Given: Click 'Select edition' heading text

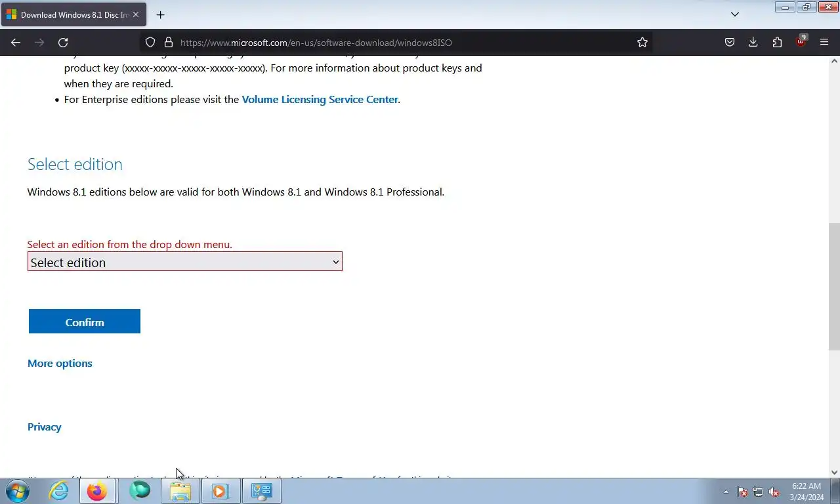Looking at the screenshot, I should pyautogui.click(x=75, y=164).
